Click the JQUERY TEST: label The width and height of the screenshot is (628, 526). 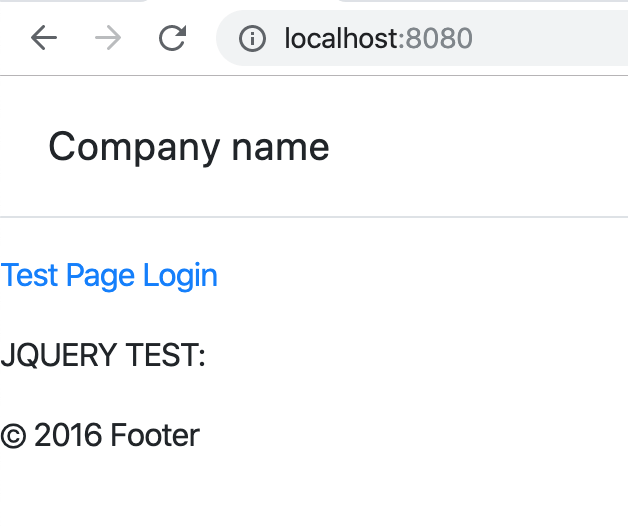pyautogui.click(x=103, y=355)
